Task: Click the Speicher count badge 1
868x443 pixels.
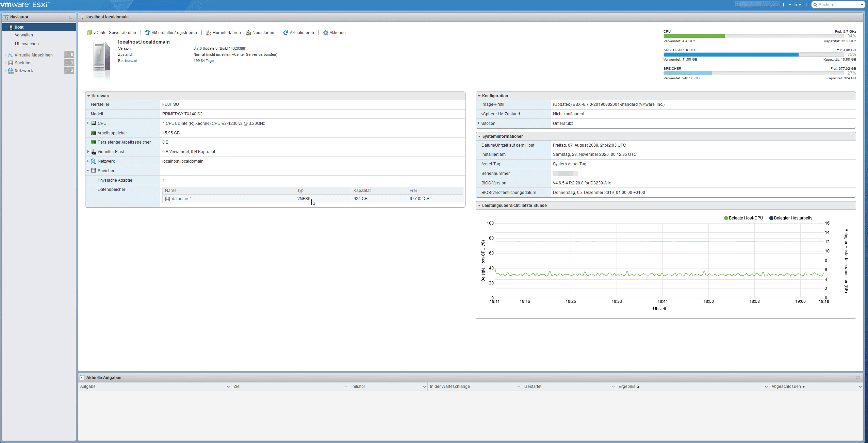Action: point(69,63)
